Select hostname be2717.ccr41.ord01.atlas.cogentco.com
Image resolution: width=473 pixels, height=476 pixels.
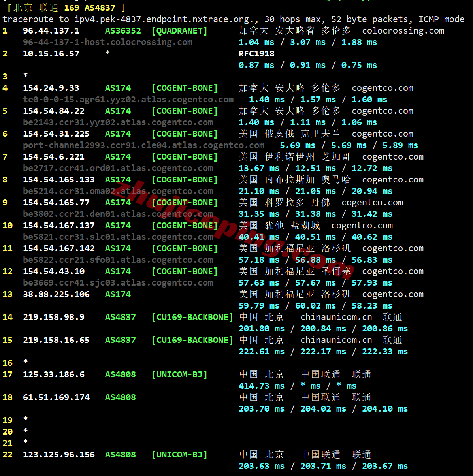click(118, 168)
